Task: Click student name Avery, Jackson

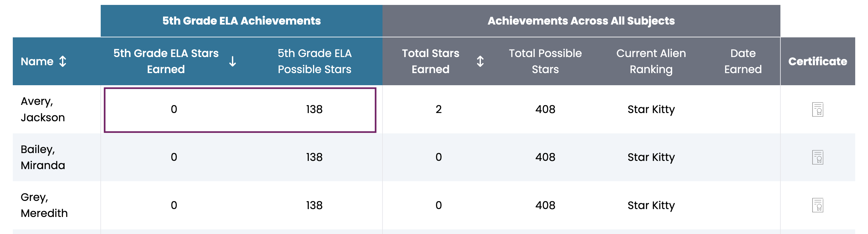Action: point(43,109)
